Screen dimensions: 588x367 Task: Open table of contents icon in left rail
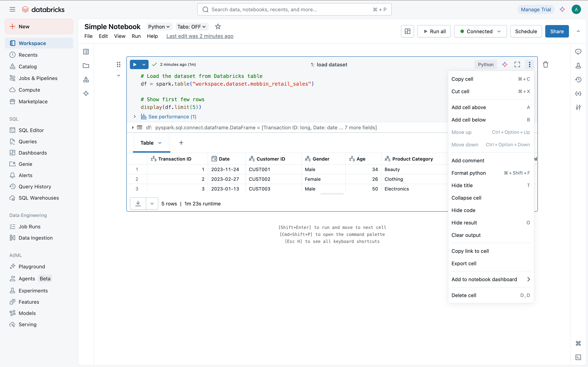pos(86,52)
